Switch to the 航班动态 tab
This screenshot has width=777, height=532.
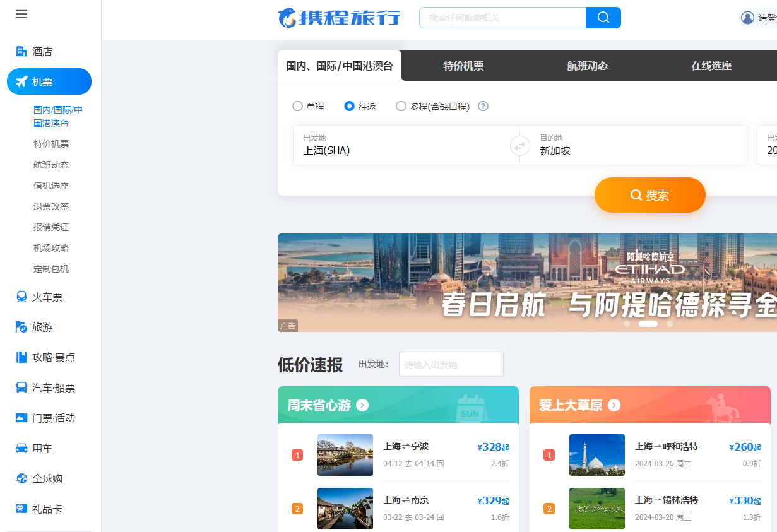587,66
